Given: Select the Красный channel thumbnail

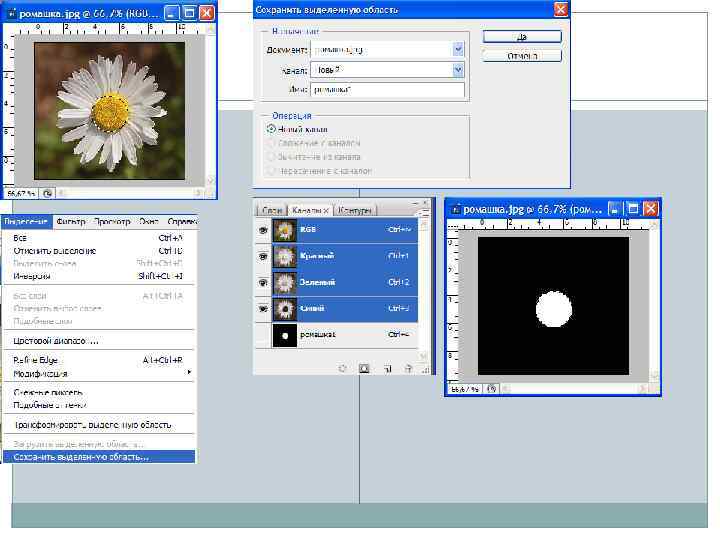Looking at the screenshot, I should [x=285, y=256].
